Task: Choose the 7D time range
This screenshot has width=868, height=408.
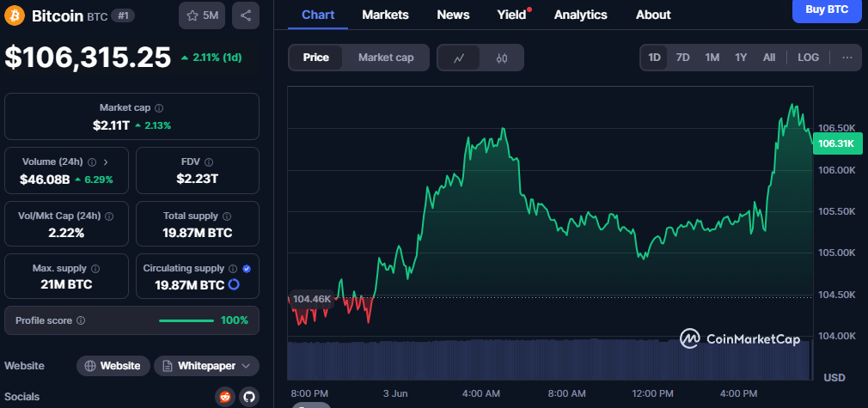Action: pyautogui.click(x=683, y=58)
